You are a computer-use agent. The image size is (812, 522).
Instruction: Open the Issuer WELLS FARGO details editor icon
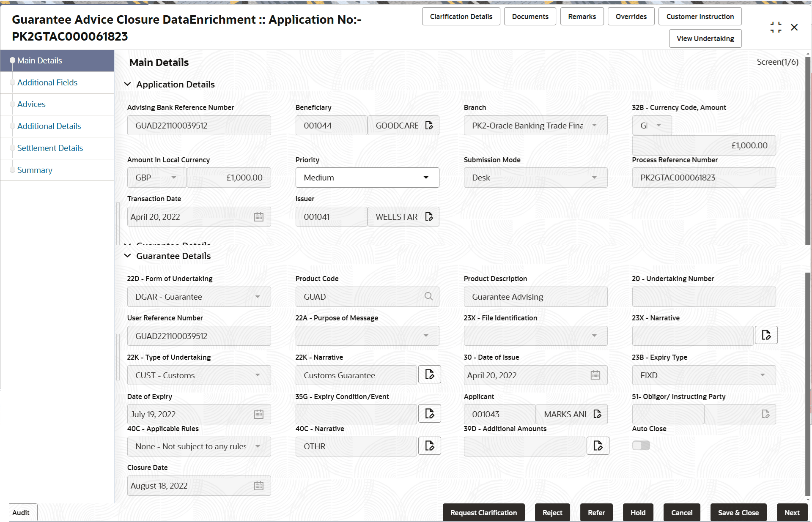(x=429, y=216)
